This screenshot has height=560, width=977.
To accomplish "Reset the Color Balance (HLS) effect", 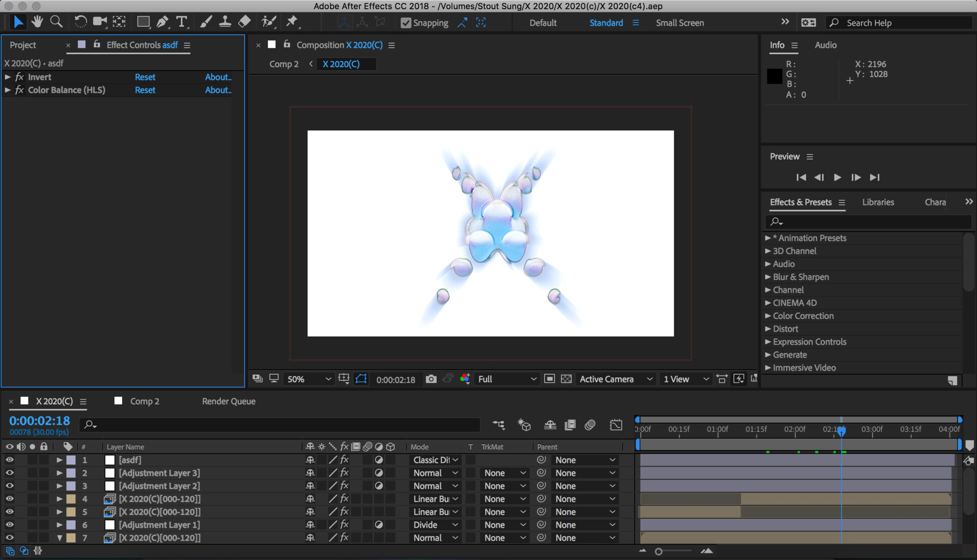I will pos(145,90).
